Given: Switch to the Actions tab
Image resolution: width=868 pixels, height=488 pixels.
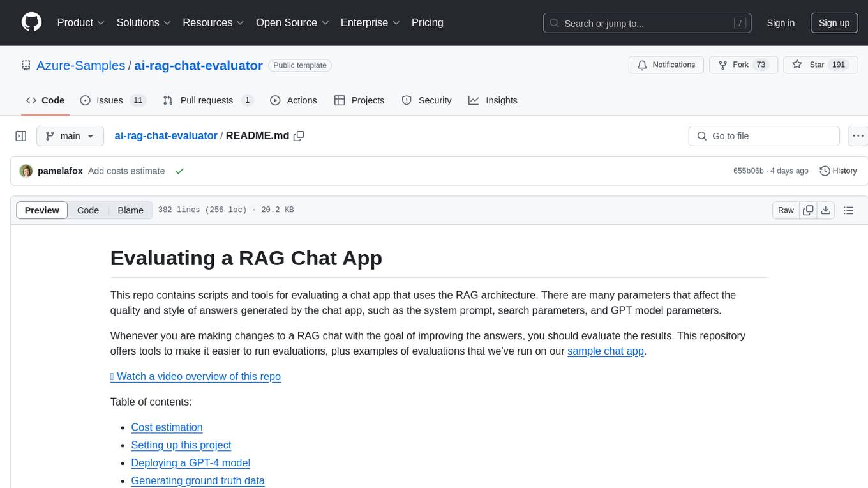Looking at the screenshot, I should (x=294, y=100).
